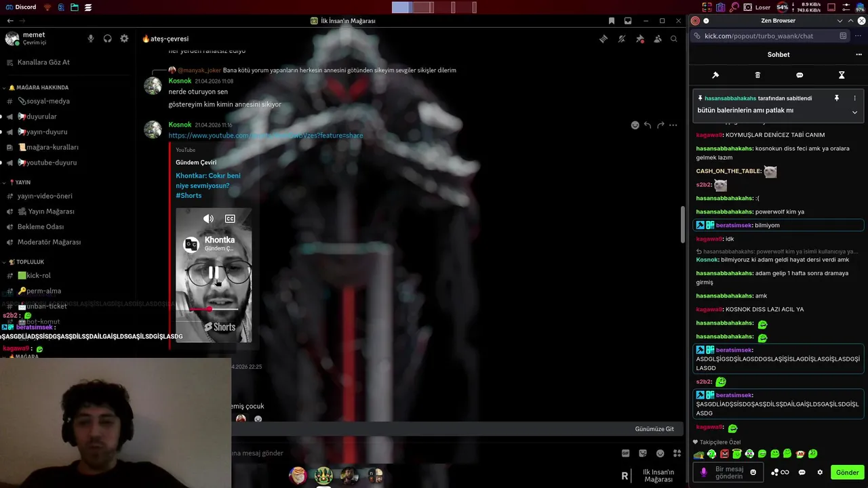Mute the Discord microphone
868x488 pixels.
click(91, 39)
